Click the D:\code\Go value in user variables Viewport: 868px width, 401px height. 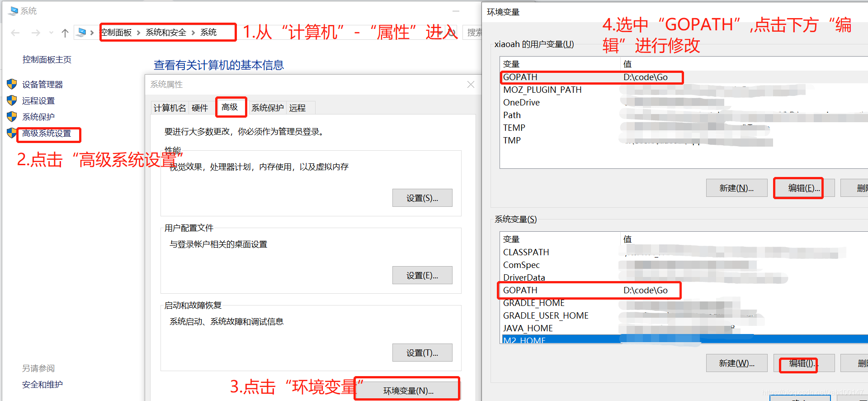(x=646, y=77)
